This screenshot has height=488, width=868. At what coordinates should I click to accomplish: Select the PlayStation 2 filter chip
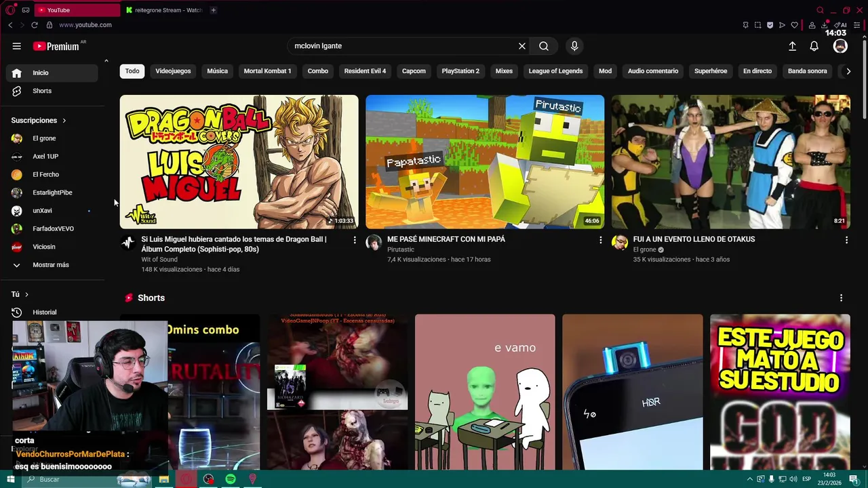460,71
